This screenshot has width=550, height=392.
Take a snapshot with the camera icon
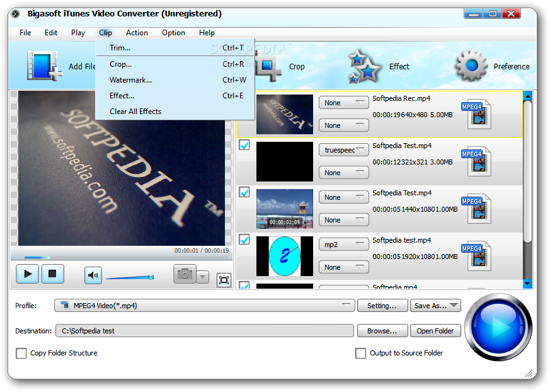click(185, 274)
